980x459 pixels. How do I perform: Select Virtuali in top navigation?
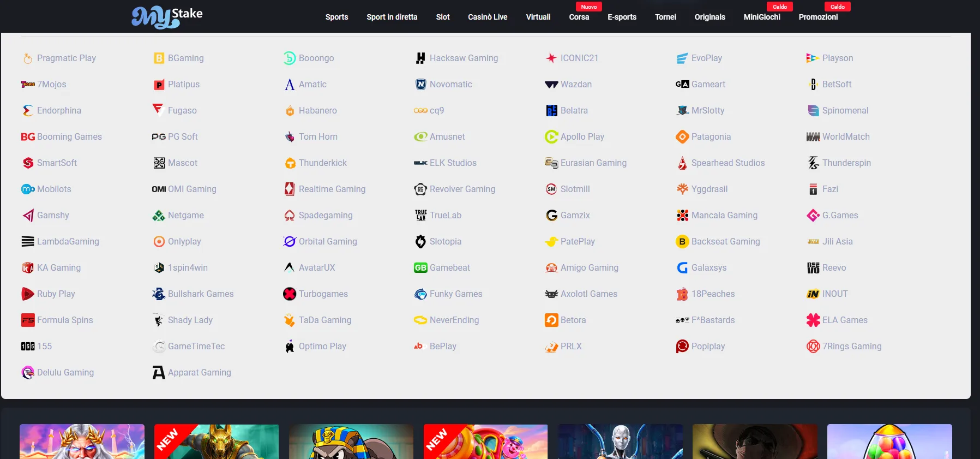[x=538, y=17]
